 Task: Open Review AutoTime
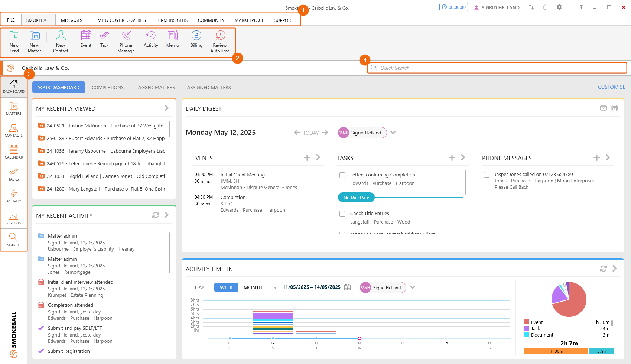tap(220, 42)
